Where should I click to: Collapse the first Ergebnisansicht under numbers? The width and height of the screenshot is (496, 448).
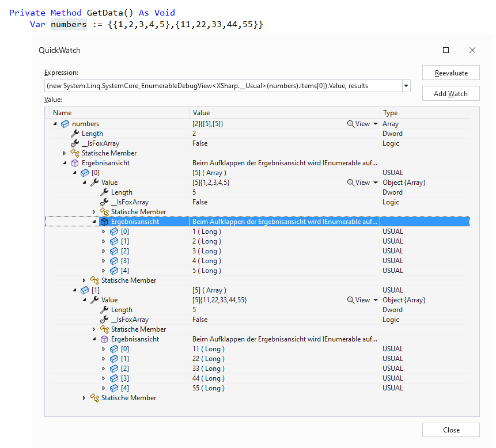coord(65,163)
